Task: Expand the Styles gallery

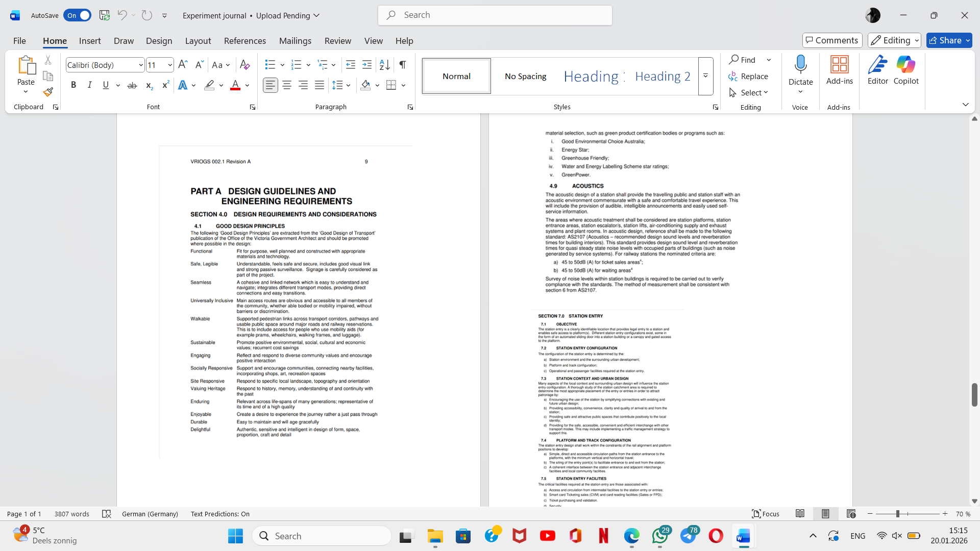Action: (x=705, y=76)
